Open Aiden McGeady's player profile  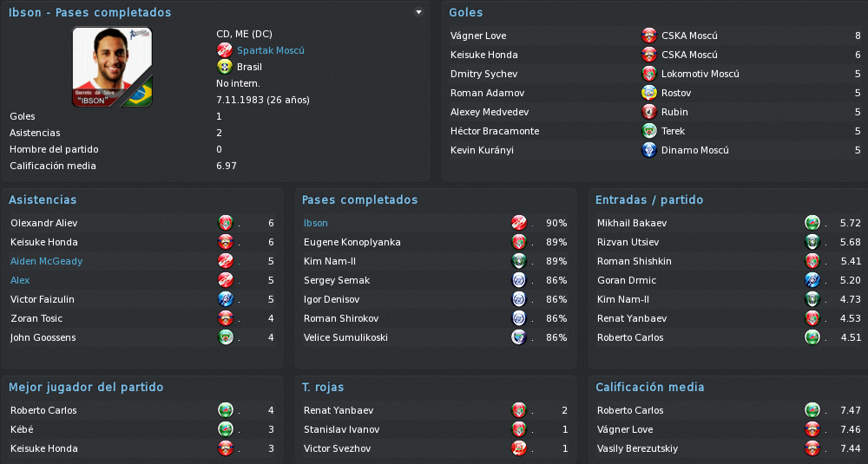pos(47,261)
